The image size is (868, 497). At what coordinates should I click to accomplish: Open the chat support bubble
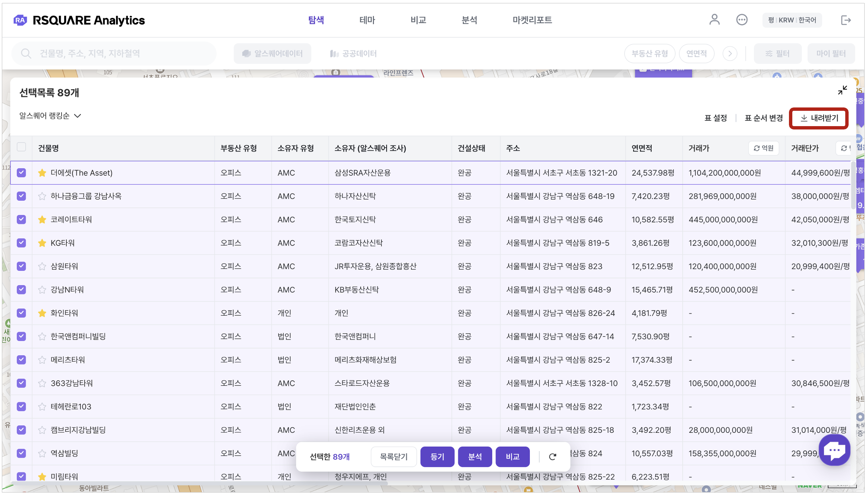[x=834, y=450]
